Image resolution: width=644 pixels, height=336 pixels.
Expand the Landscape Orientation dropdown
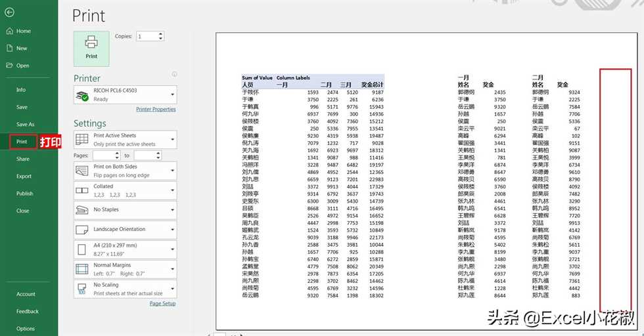[x=173, y=230]
